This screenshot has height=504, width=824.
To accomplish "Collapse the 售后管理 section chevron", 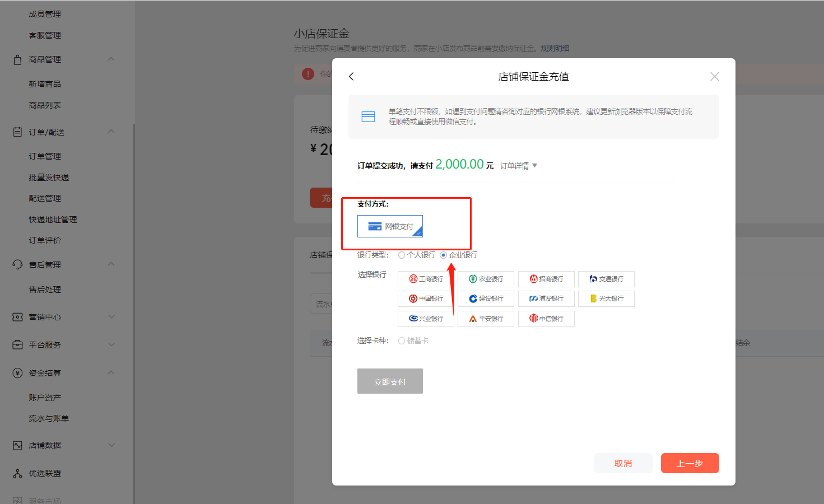I will click(111, 264).
